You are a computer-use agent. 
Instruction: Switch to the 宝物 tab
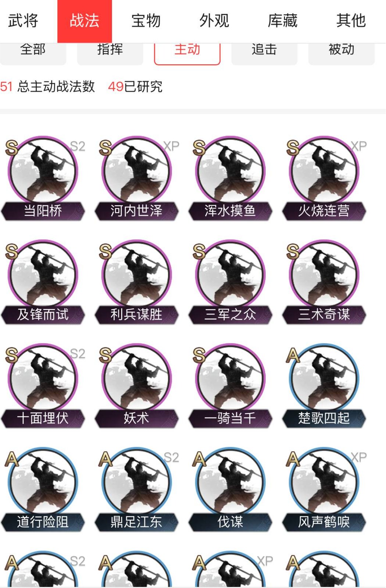[x=146, y=21]
